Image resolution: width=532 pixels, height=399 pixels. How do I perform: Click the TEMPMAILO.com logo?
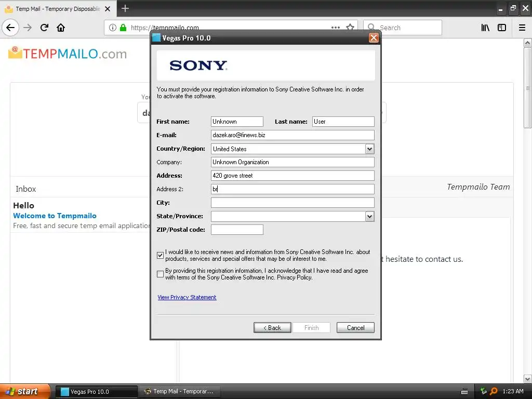[68, 54]
